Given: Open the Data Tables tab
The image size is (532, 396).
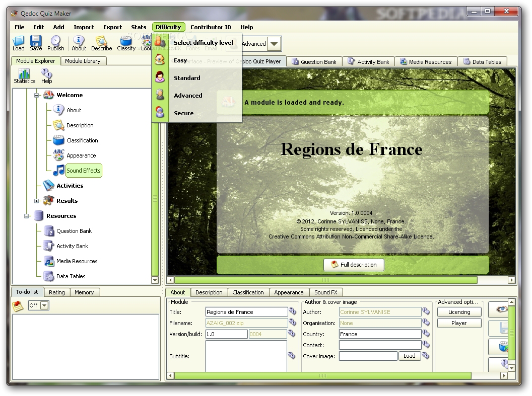Looking at the screenshot, I should coord(483,62).
